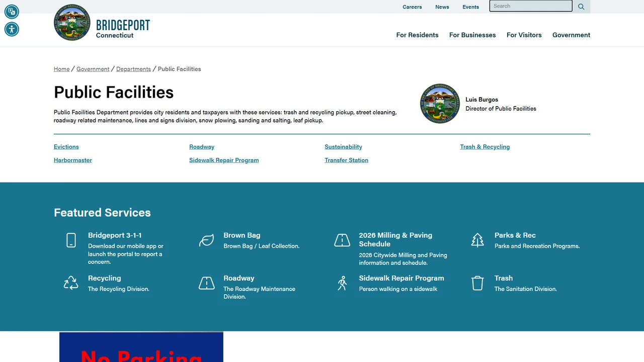Viewport: 644px width, 362px height.
Task: Click the Bridgeport city seal logo
Action: 72,23
